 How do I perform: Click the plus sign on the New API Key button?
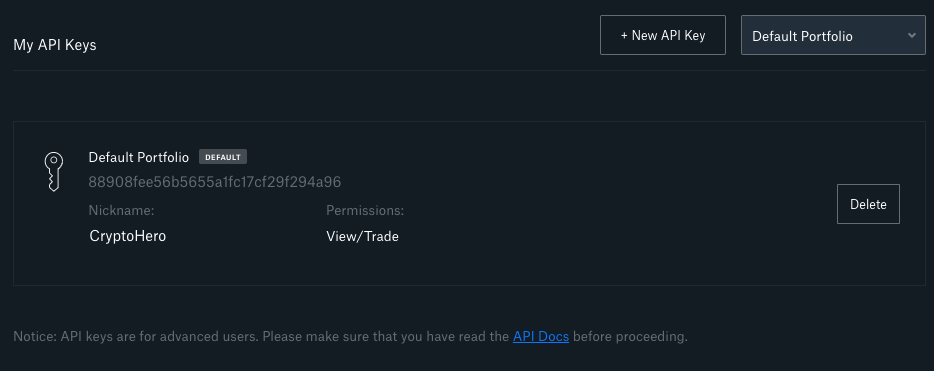[624, 36]
